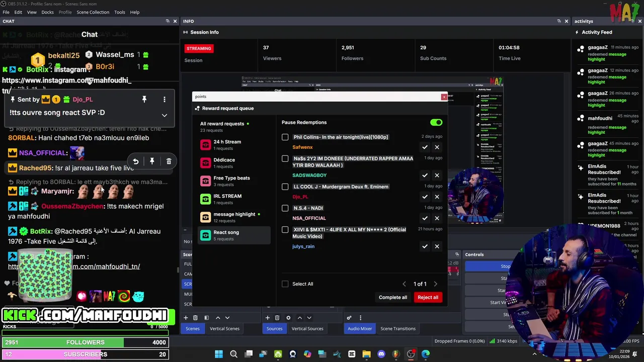Expand the pinned message chevron
This screenshot has width=644, height=362.
164,116
